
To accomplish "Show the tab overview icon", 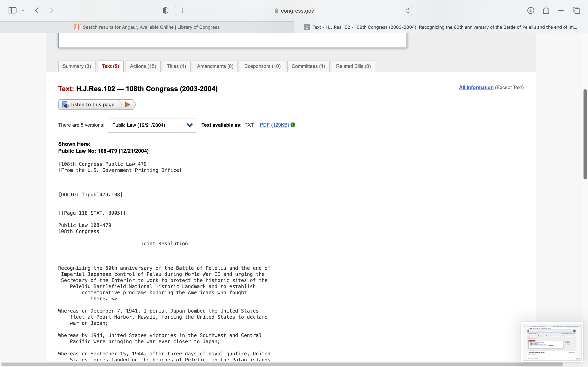I will [x=576, y=10].
